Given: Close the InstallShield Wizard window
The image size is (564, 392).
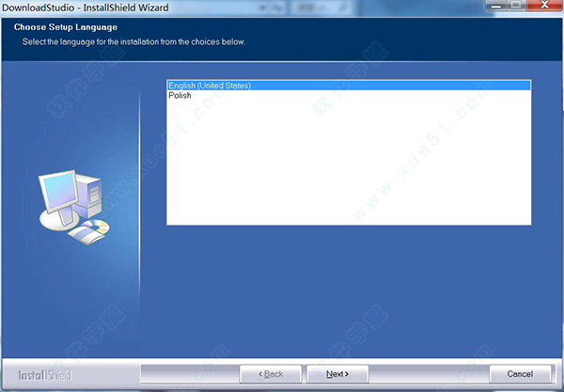Looking at the screenshot, I should point(545,6).
